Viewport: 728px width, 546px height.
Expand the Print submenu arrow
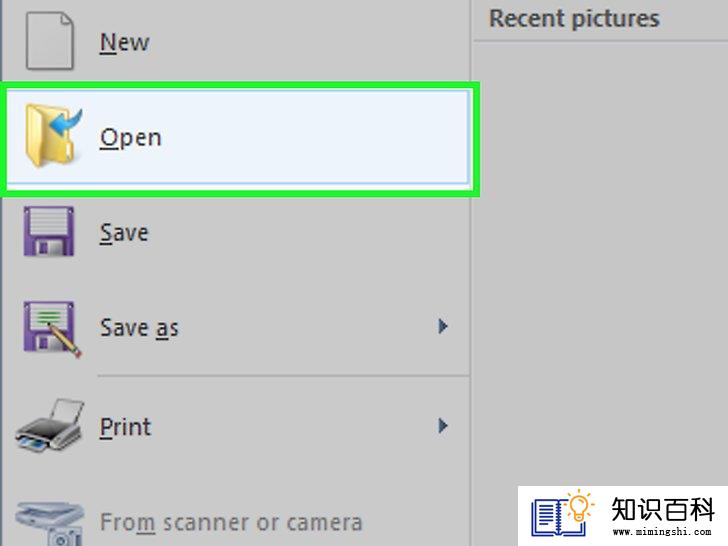(442, 425)
